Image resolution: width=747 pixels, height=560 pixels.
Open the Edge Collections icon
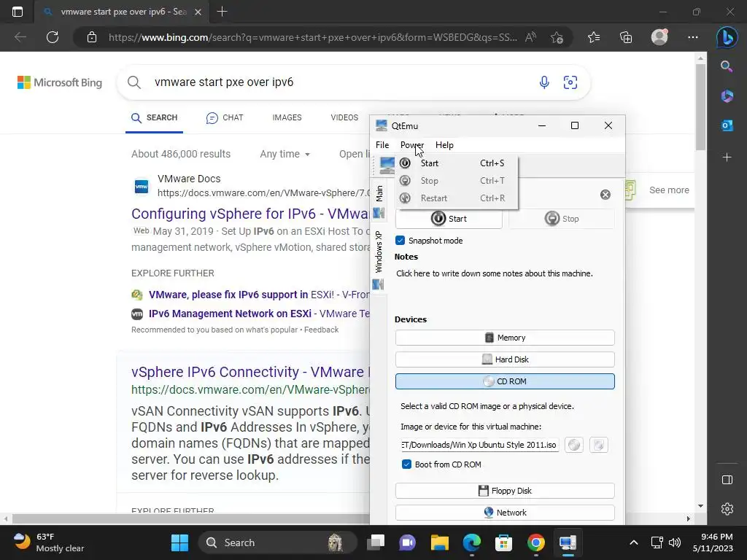point(626,37)
